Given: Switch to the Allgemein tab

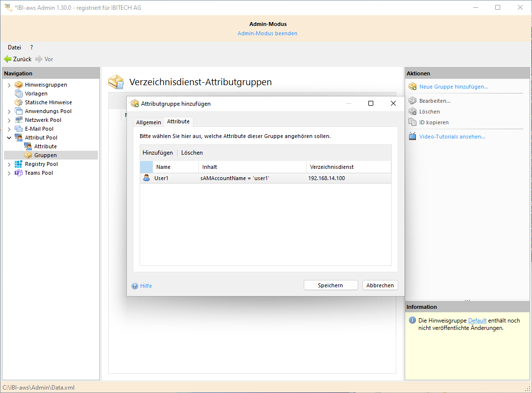Looking at the screenshot, I should 148,122.
